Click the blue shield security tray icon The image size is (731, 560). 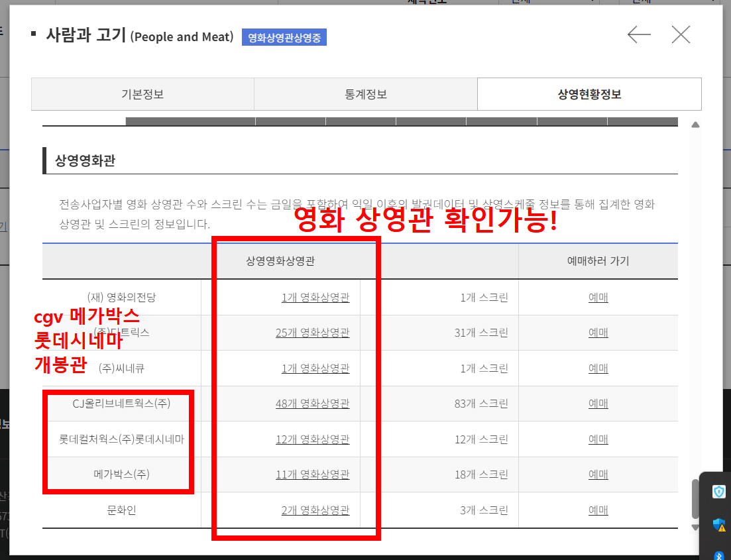[719, 492]
